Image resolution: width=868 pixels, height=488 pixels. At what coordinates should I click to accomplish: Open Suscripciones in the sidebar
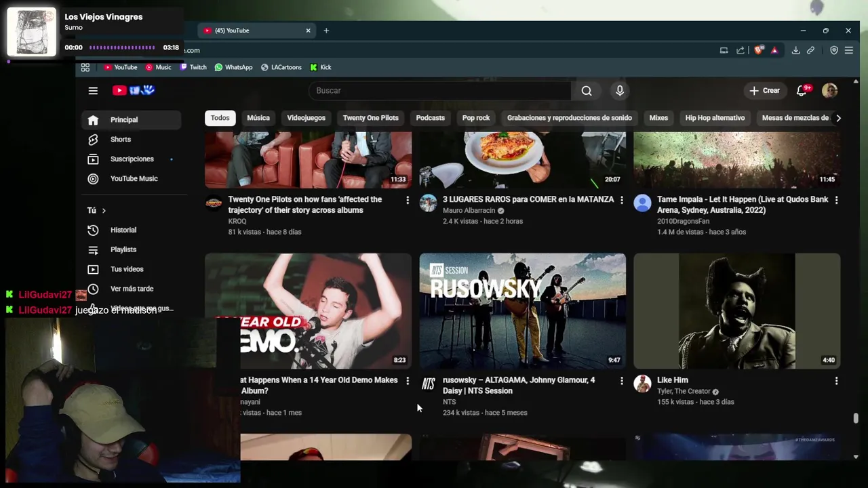click(131, 159)
